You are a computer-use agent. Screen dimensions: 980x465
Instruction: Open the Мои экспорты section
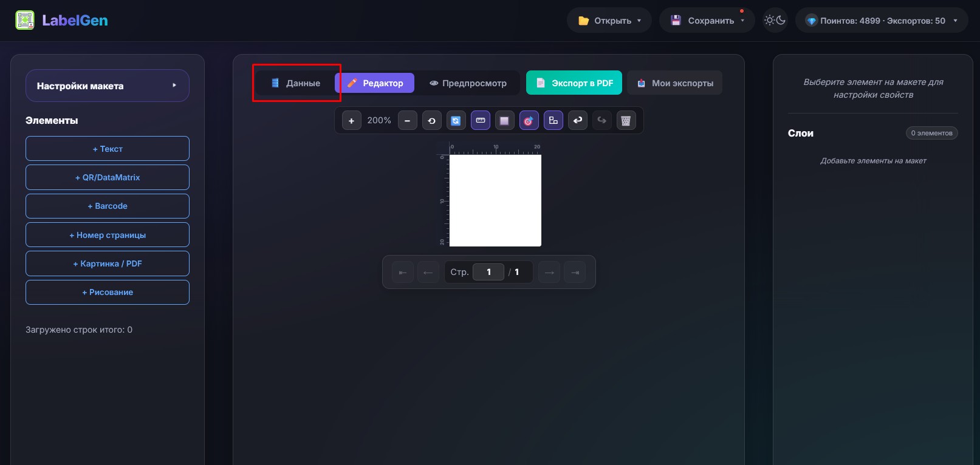(x=675, y=83)
